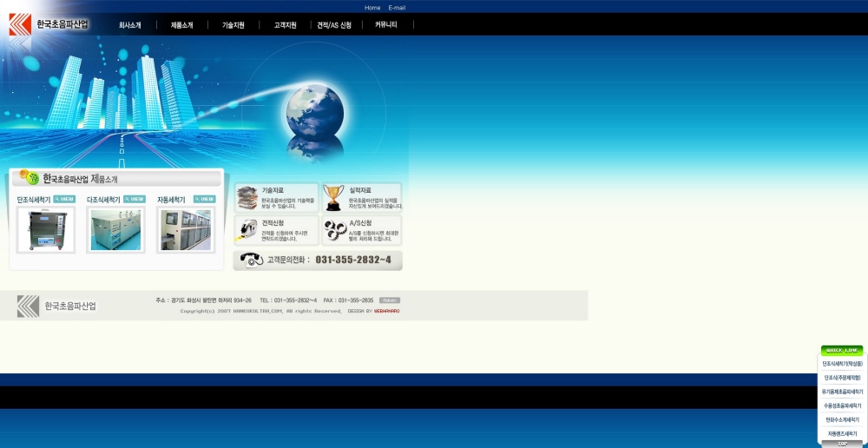Select the tape measure 견적신청 icon
The width and height of the screenshot is (868, 448).
point(247,230)
